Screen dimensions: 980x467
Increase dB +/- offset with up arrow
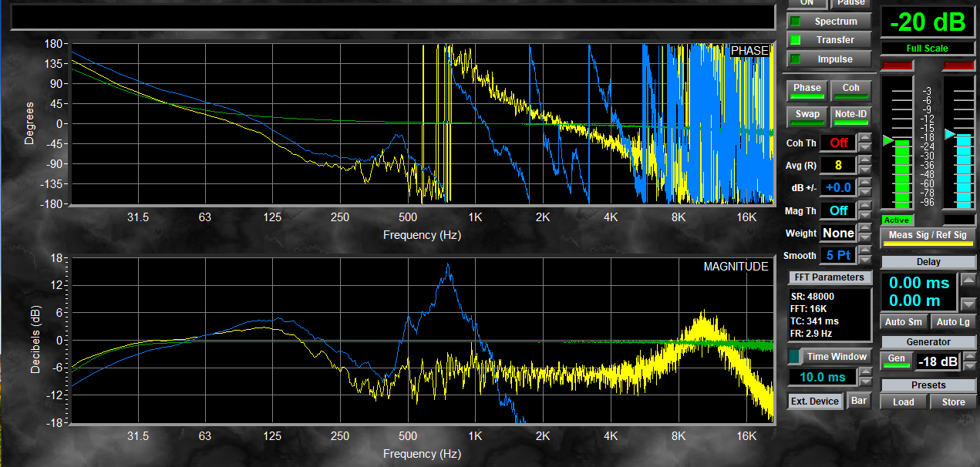[865, 183]
